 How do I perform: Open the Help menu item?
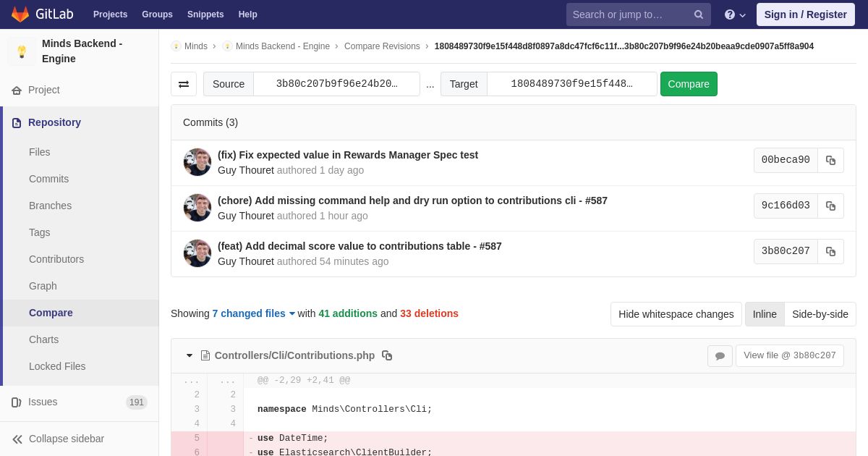coord(248,14)
